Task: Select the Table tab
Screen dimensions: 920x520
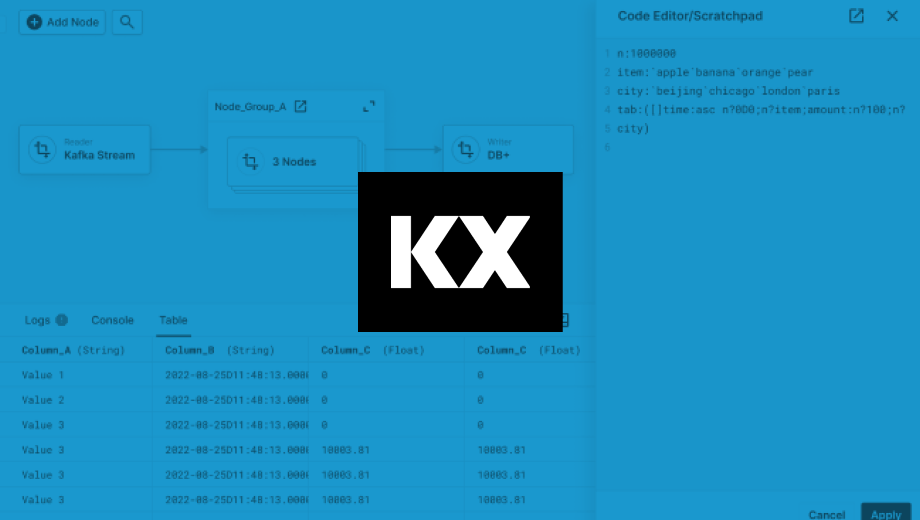Action: point(173,320)
